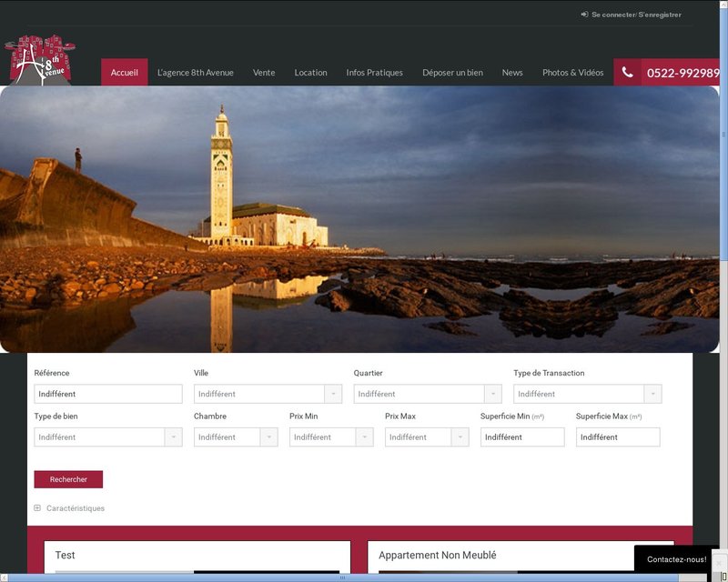This screenshot has width=728, height=582.
Task: Click the phone handset icon
Action: click(627, 73)
